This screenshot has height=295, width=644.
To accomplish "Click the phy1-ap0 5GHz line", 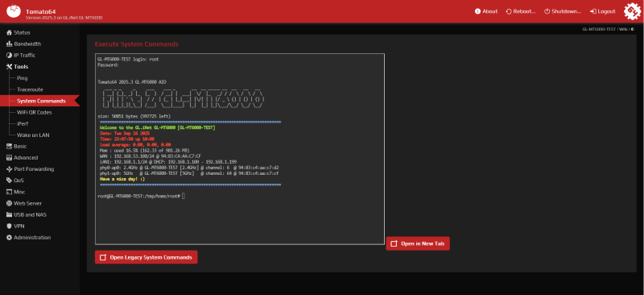I will (189, 173).
